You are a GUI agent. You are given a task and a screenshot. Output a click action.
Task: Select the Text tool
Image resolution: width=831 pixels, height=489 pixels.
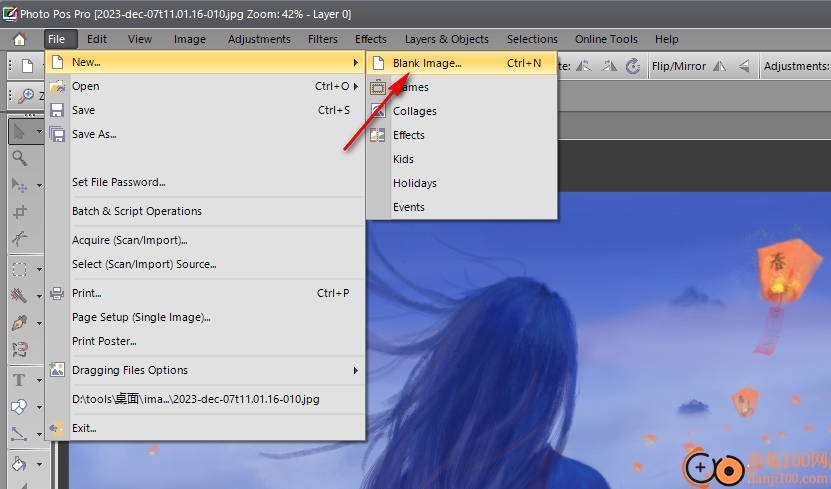(x=20, y=380)
